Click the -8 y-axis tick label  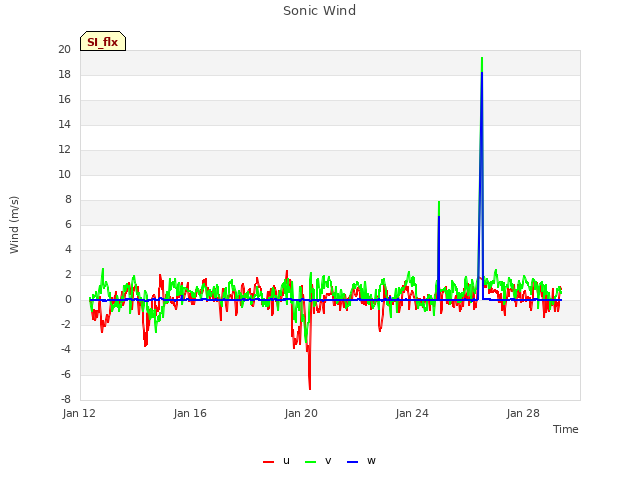pyautogui.click(x=66, y=400)
